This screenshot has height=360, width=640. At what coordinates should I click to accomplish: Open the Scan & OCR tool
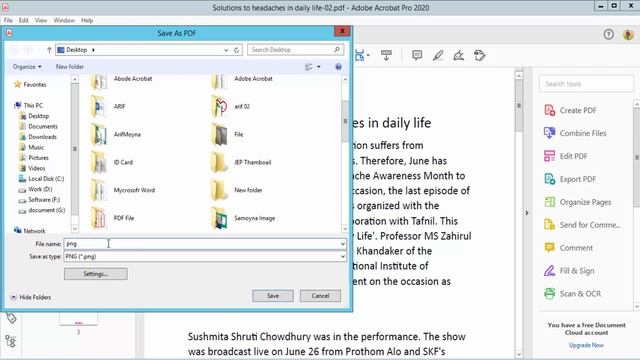(x=572, y=293)
